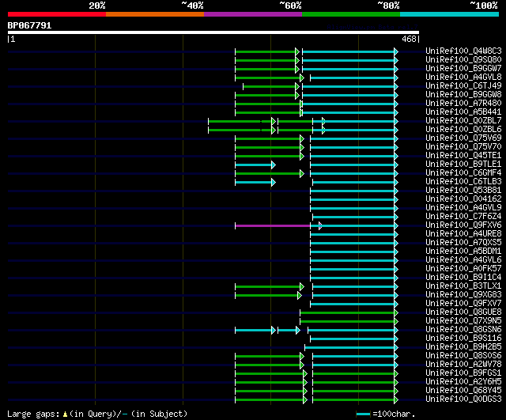Click the 468 sequence end position label

(x=409, y=39)
